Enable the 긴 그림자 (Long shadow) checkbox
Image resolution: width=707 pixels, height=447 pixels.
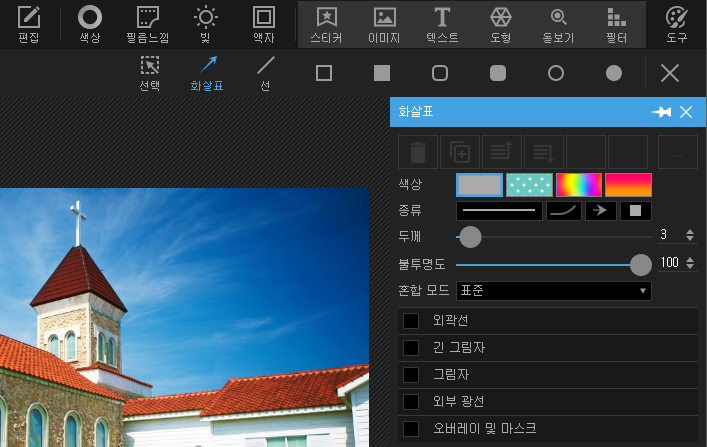click(x=411, y=348)
